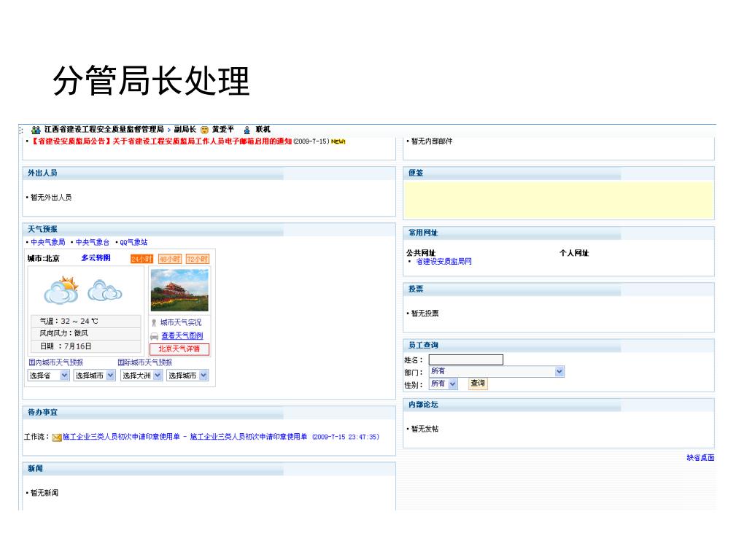Open the red 省建设安质监局公告 announcement link
This screenshot has width=747, height=560.
[161, 141]
